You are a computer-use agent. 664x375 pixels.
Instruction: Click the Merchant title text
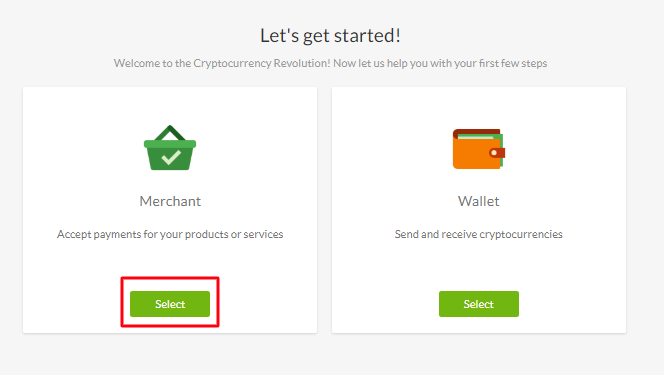[x=170, y=201]
